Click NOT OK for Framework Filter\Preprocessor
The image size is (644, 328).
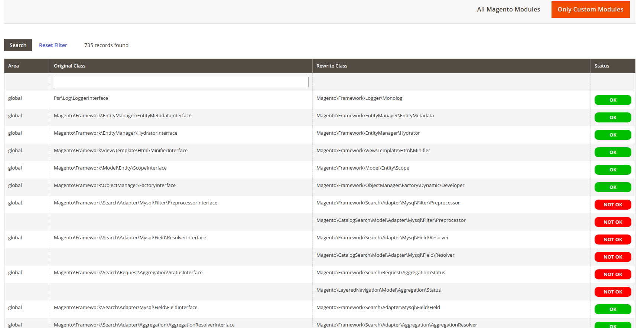tap(613, 205)
